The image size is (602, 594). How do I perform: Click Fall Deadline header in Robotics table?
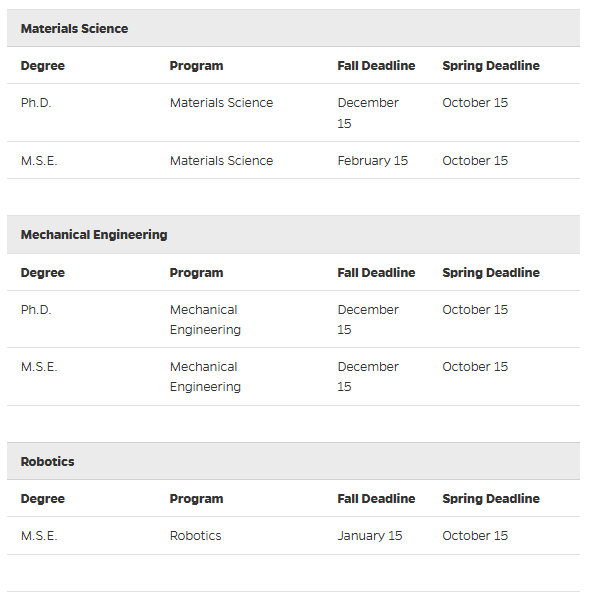(376, 499)
